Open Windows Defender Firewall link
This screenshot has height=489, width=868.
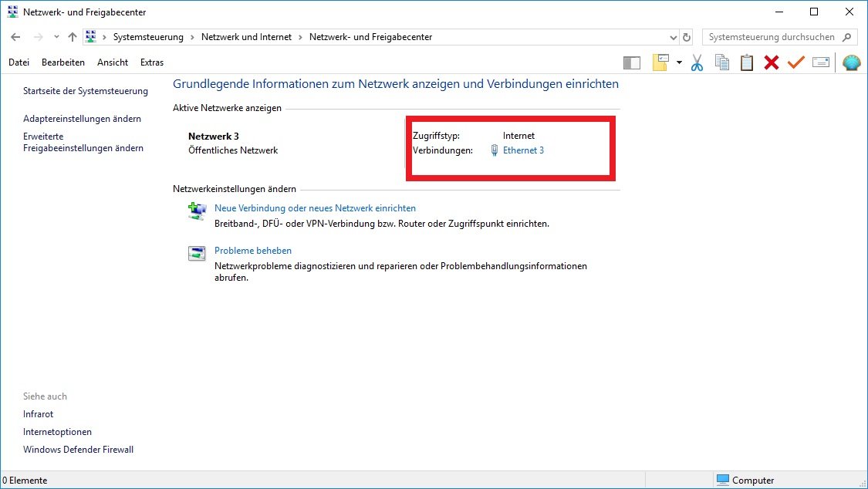78,449
